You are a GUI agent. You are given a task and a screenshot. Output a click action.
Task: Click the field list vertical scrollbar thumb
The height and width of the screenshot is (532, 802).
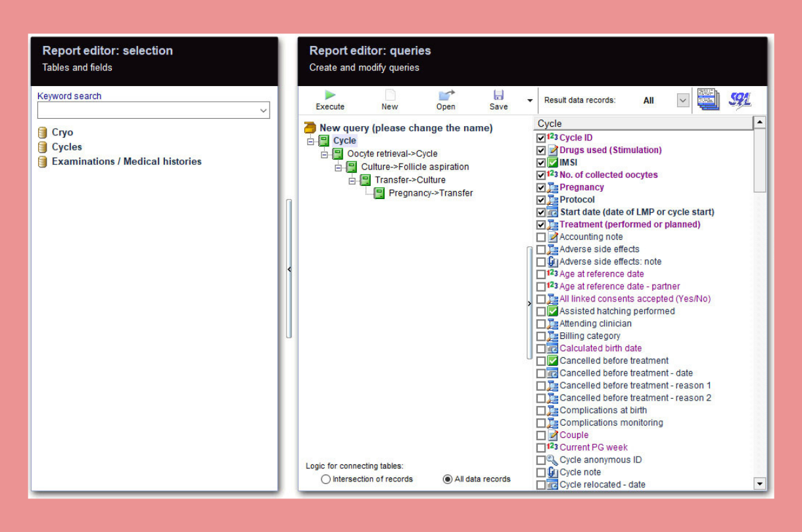coord(760,160)
